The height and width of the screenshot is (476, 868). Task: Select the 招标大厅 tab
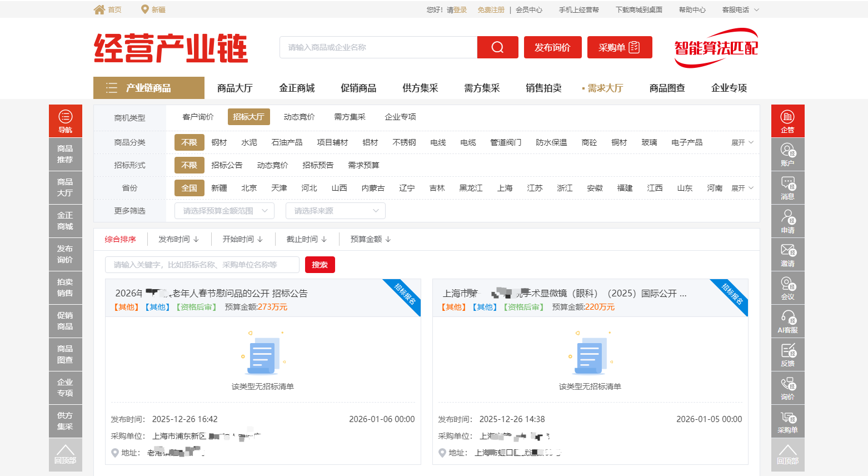pyautogui.click(x=248, y=117)
